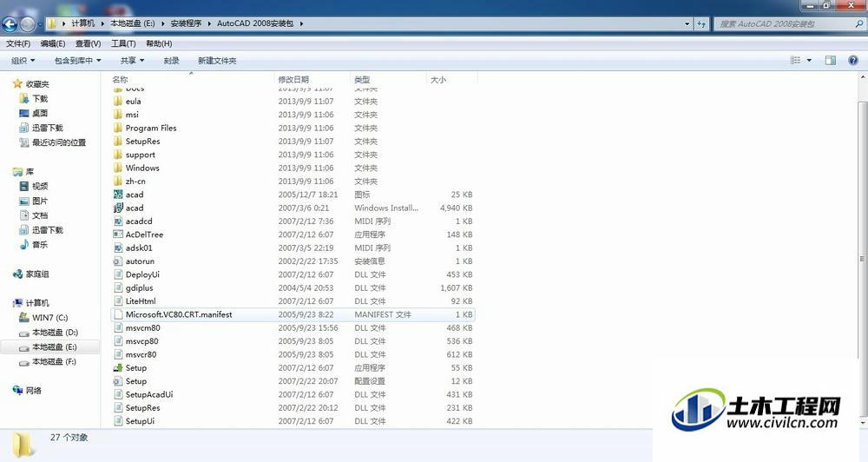This screenshot has height=462, width=868.
Task: Select the Program Files folder icon
Action: (x=118, y=128)
